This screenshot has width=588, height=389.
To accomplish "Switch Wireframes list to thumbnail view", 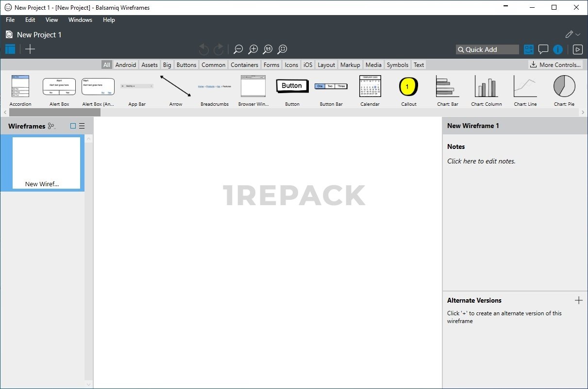I will coord(73,126).
